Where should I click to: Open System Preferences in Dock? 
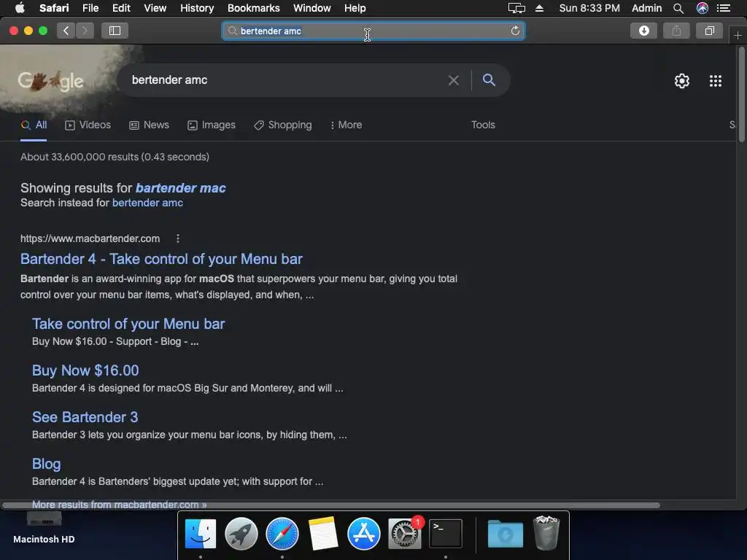pyautogui.click(x=405, y=534)
